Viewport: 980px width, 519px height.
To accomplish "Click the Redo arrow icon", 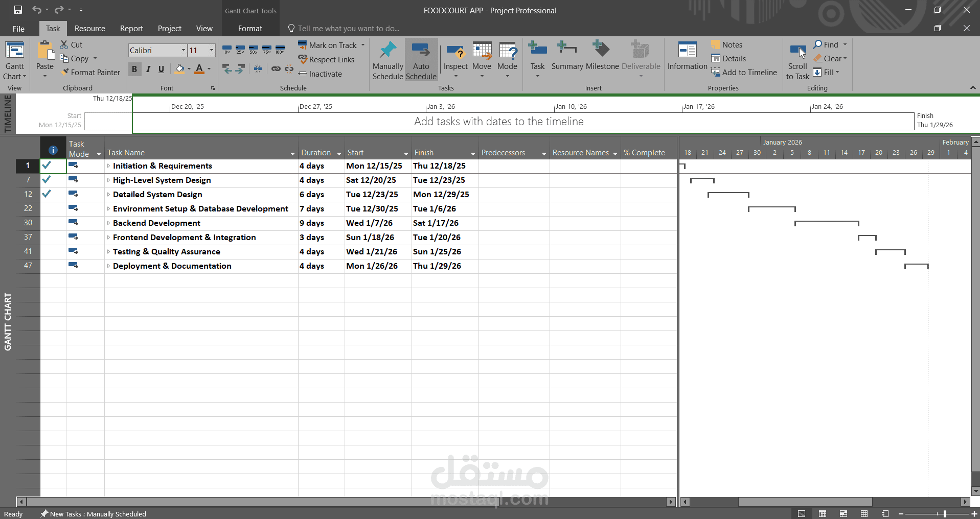I will click(59, 10).
